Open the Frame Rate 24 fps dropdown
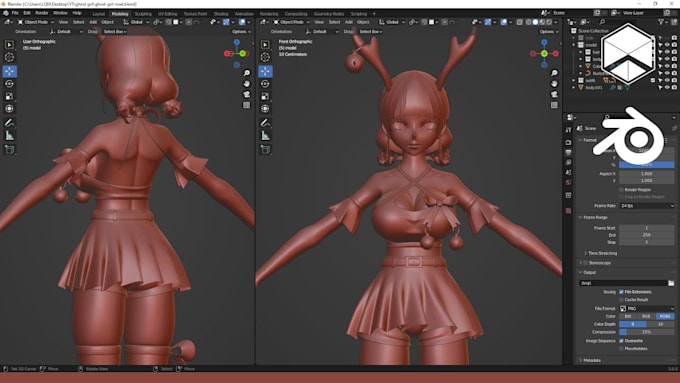 coord(647,206)
